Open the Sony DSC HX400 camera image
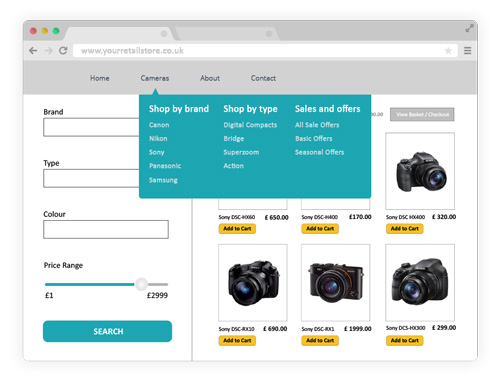The width and height of the screenshot is (500, 384). pos(420,171)
